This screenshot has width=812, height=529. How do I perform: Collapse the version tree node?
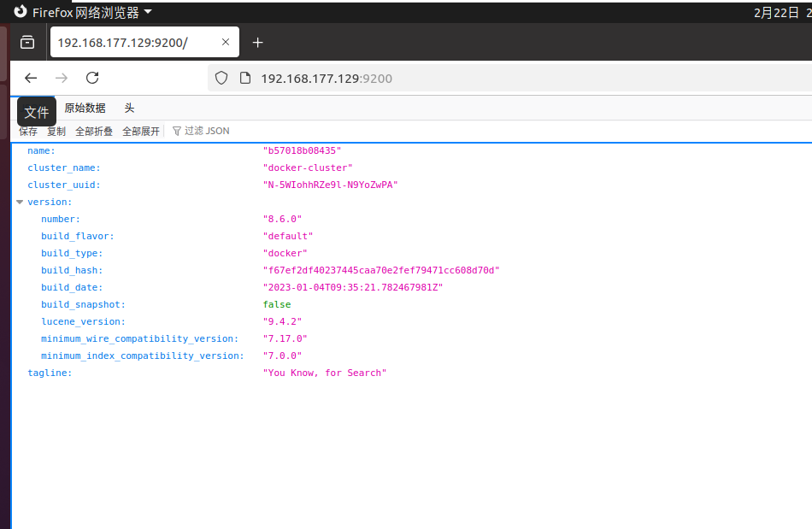(x=20, y=203)
